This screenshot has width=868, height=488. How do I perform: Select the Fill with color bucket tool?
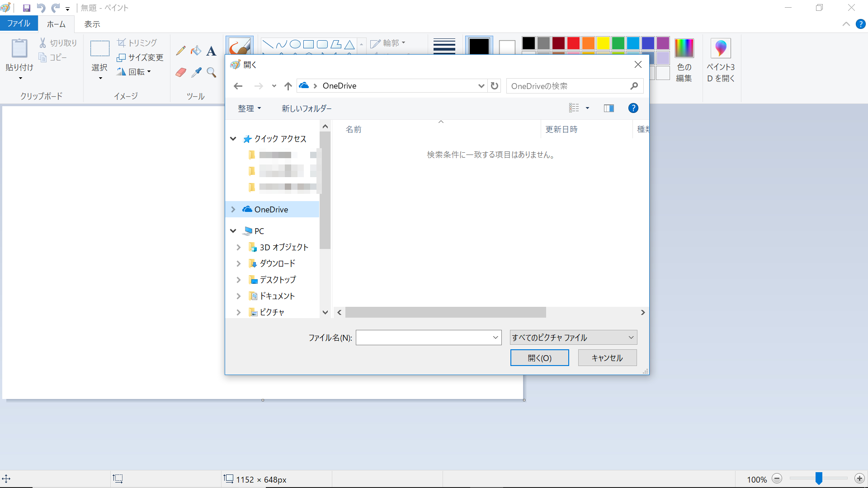tap(196, 51)
